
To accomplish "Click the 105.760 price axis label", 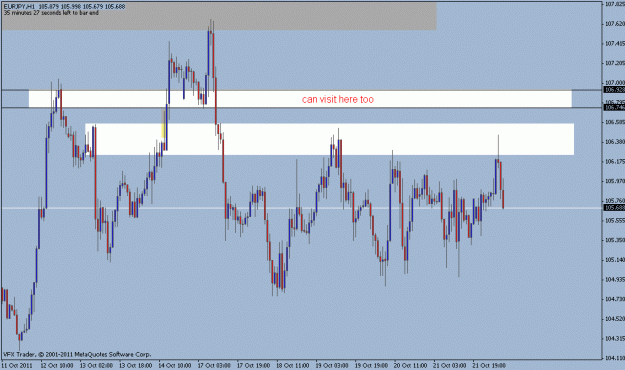I will click(615, 201).
